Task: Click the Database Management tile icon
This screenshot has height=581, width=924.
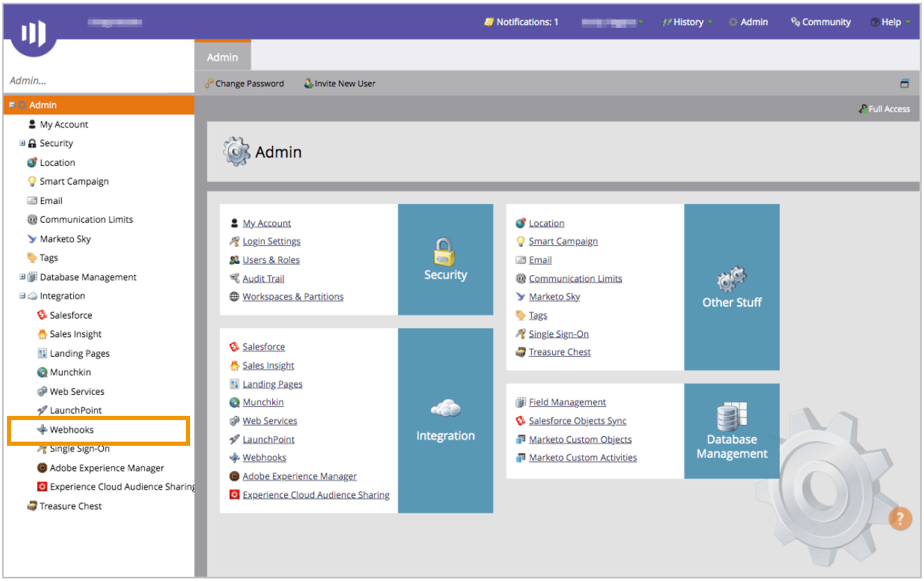Action: click(x=732, y=417)
